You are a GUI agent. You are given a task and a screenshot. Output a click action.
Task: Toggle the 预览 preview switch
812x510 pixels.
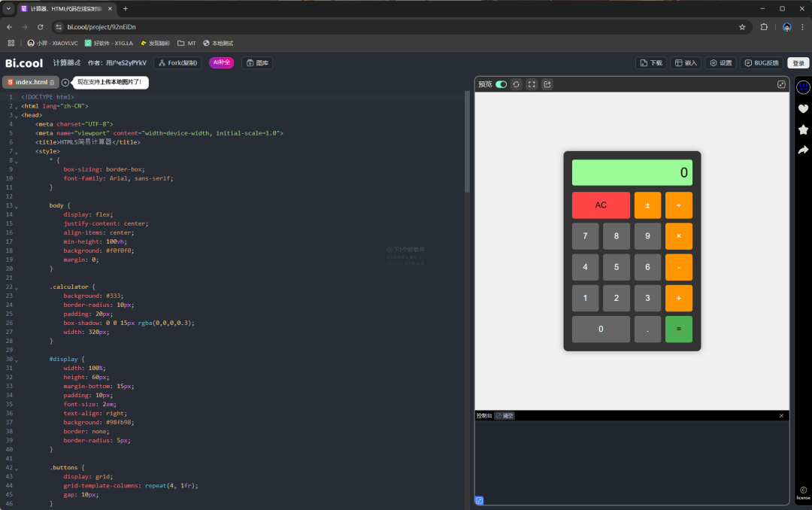501,84
